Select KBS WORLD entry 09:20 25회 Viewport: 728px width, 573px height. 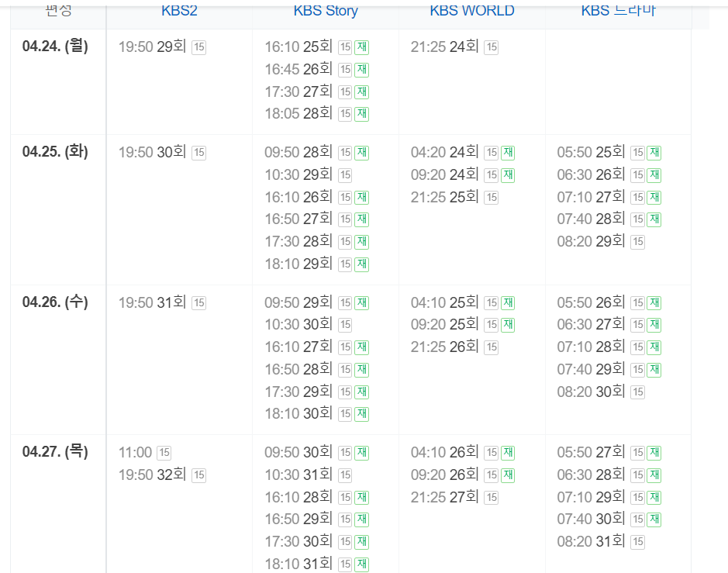coord(445,324)
